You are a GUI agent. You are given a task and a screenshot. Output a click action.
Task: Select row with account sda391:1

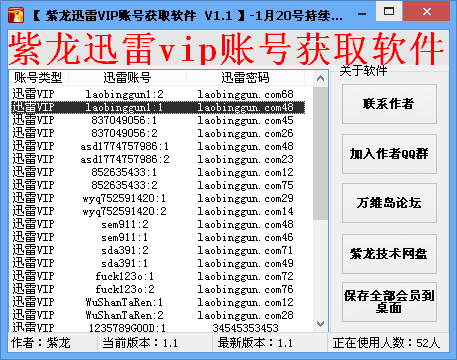coord(158,263)
